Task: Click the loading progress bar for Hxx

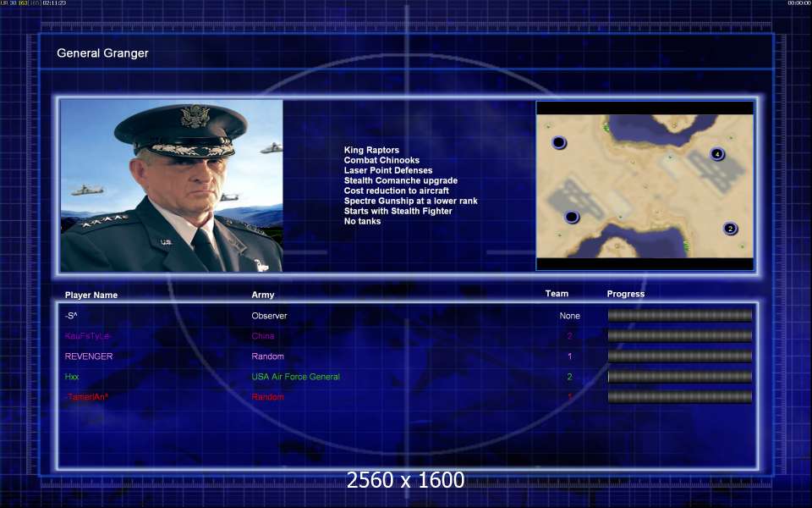Action: tap(679, 376)
